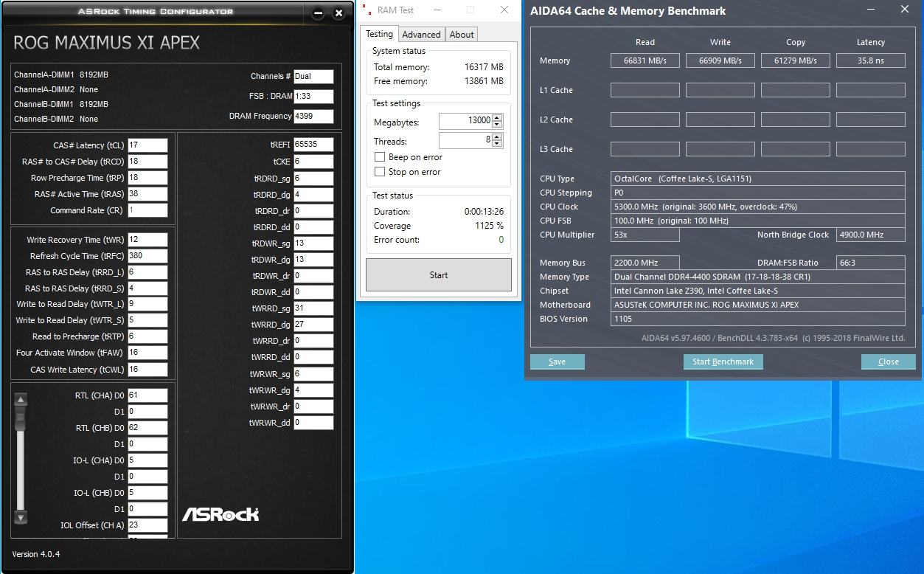Click the Refresh Cycle Time (tRFC) field
This screenshot has height=574, width=924.
[147, 256]
